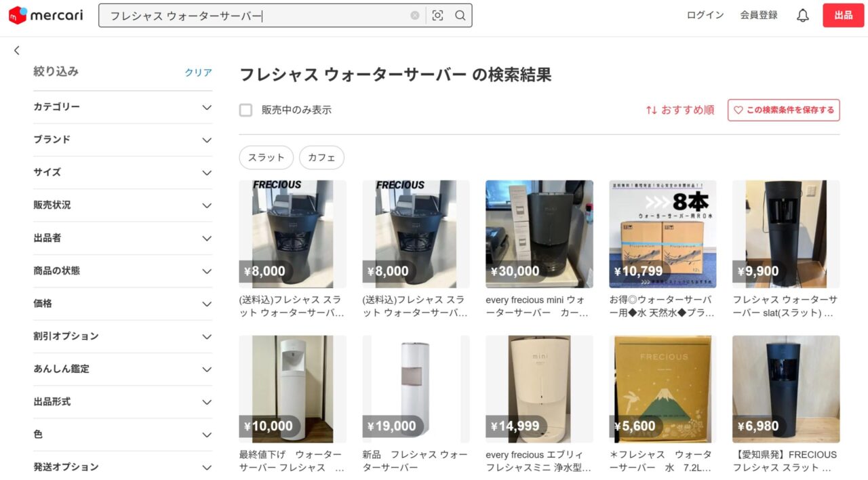Screen dimensions: 868x480
Task: Expand the 商品の状態 filter
Action: pos(123,271)
